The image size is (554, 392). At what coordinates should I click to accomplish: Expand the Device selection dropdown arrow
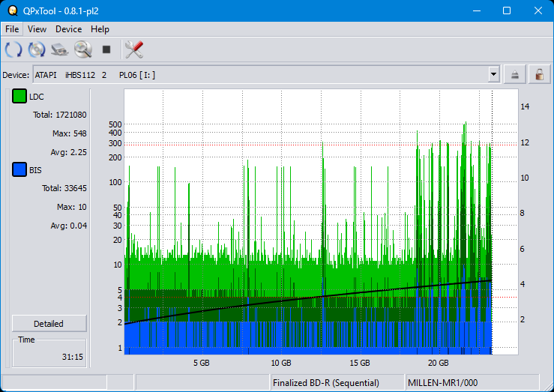click(x=493, y=74)
